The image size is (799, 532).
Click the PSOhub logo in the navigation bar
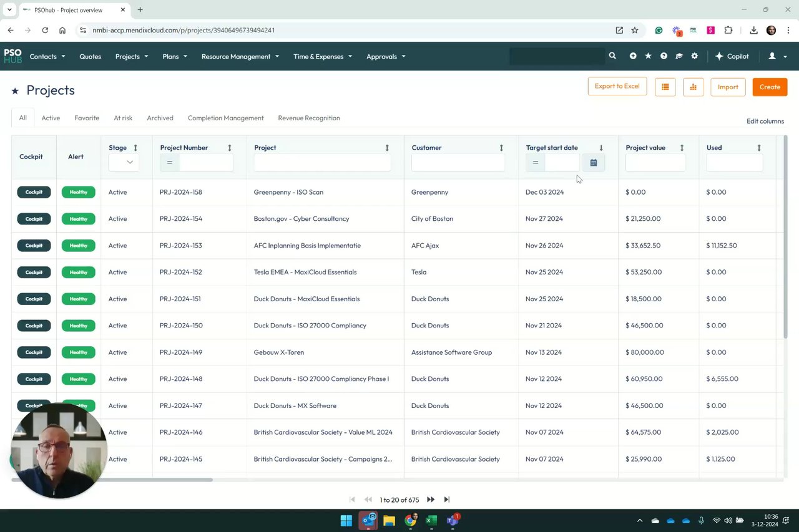(12, 56)
